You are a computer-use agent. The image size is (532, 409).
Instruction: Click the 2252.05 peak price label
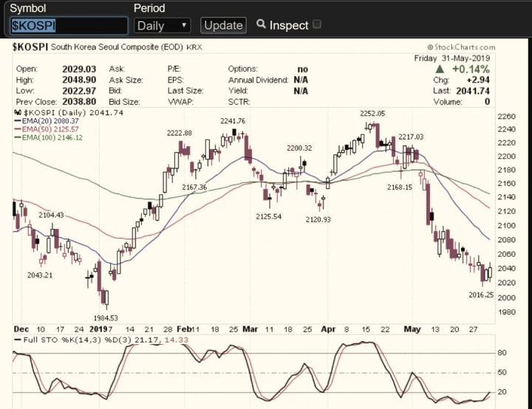point(372,113)
